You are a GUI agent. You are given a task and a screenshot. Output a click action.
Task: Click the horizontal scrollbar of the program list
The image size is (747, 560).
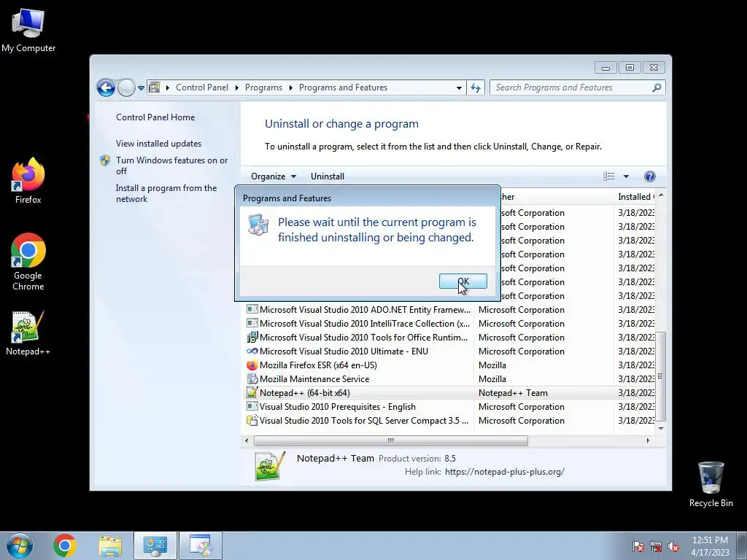click(x=391, y=440)
